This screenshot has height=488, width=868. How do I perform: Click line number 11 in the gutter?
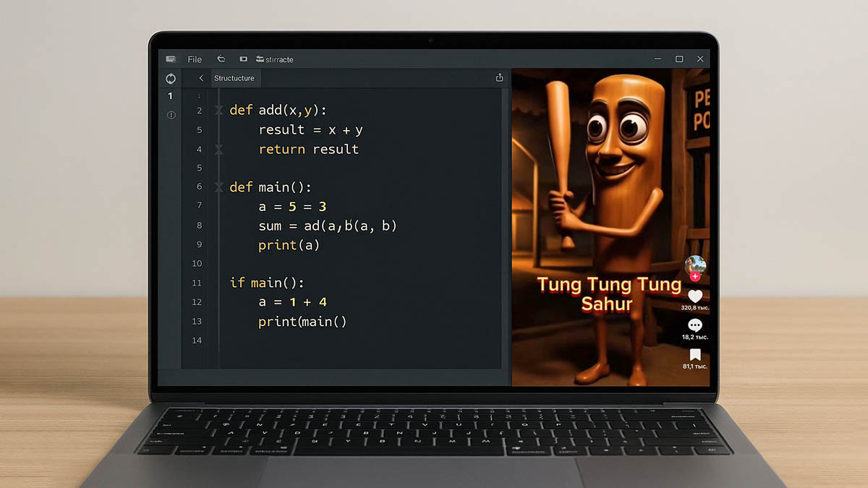click(x=197, y=283)
